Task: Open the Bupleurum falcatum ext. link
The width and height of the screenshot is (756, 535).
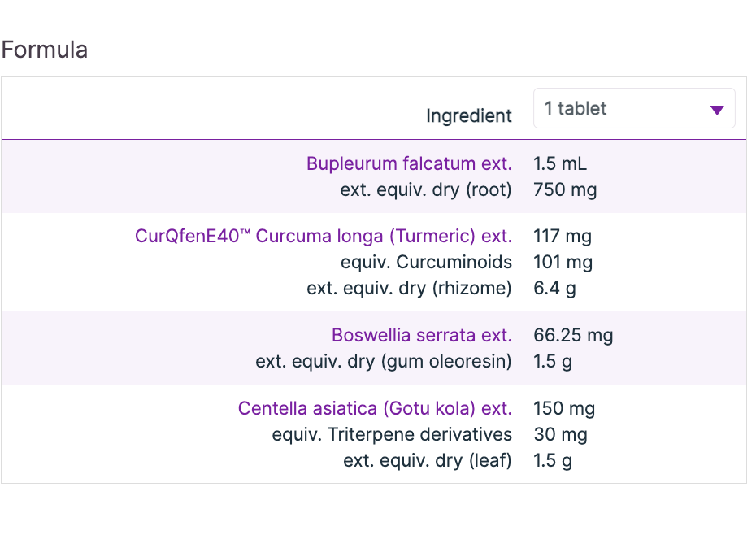Action: click(x=409, y=163)
